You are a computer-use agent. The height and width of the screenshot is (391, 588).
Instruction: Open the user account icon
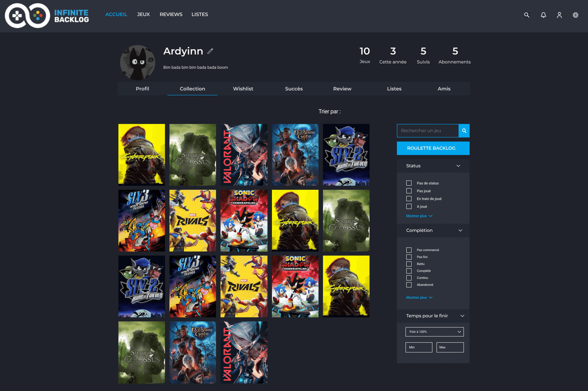coord(559,15)
